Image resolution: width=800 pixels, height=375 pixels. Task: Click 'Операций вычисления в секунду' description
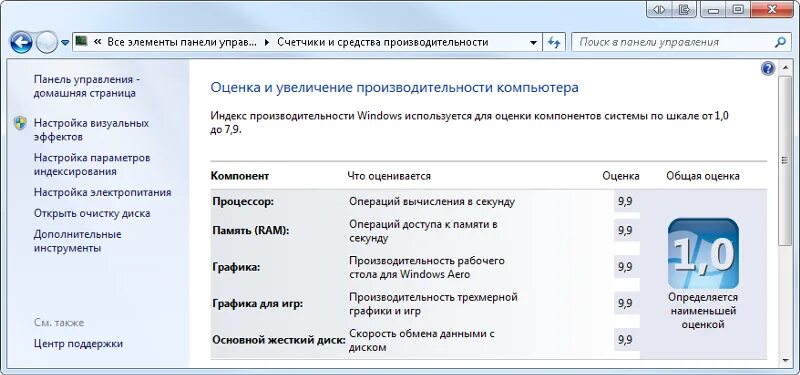[x=432, y=202]
